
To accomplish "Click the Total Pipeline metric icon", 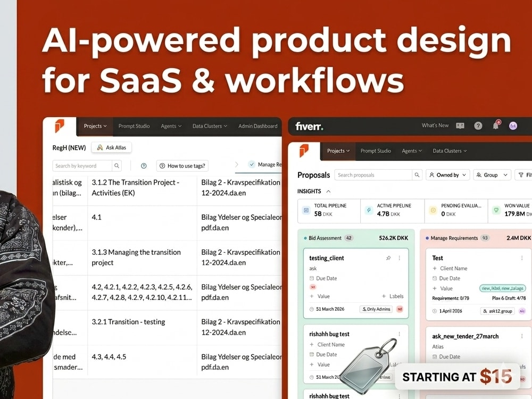I will [306, 210].
